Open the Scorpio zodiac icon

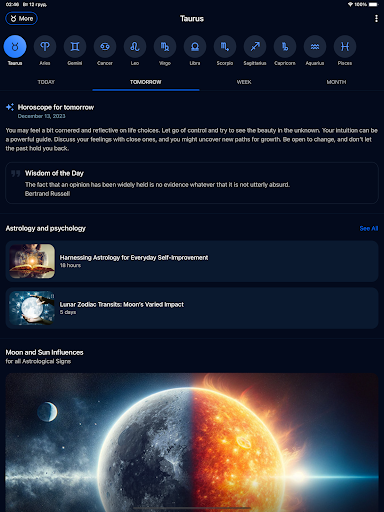225,46
